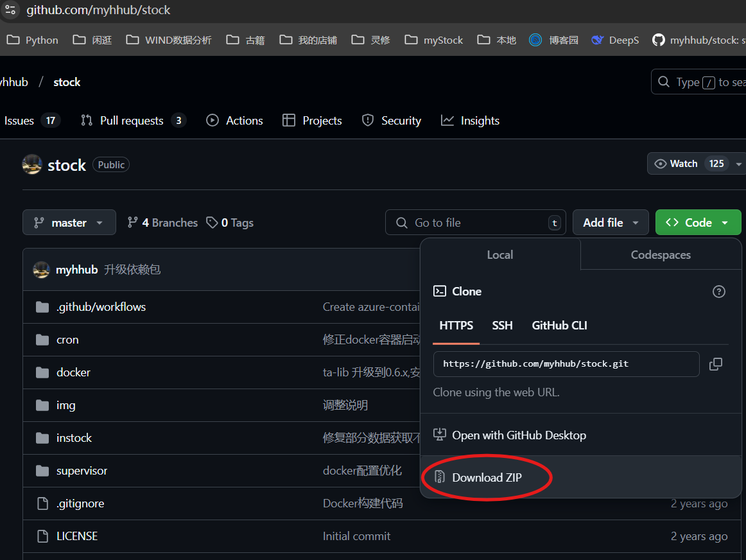Select the HTTPS clone option
746x560 pixels.
(x=456, y=326)
